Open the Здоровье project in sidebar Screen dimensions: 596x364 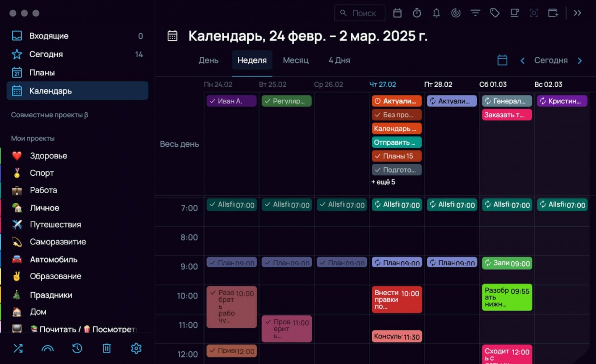click(x=48, y=155)
